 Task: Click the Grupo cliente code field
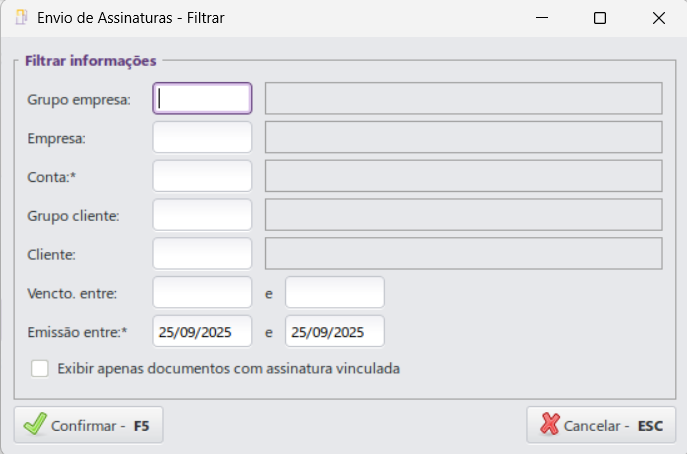coord(202,215)
